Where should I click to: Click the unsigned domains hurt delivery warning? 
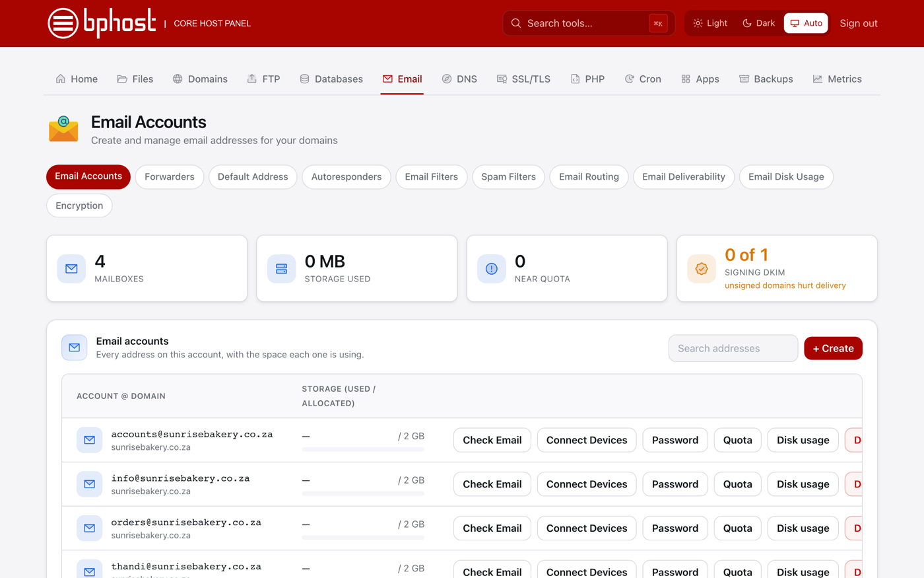(x=785, y=285)
